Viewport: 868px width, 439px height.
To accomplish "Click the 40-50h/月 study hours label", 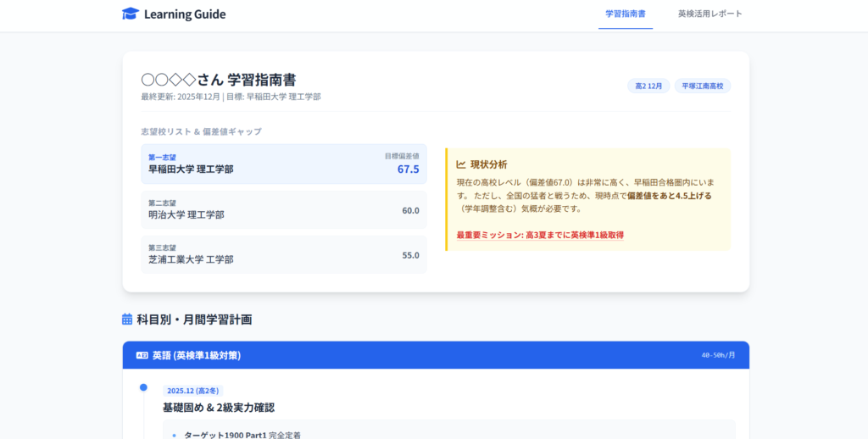I will click(718, 355).
